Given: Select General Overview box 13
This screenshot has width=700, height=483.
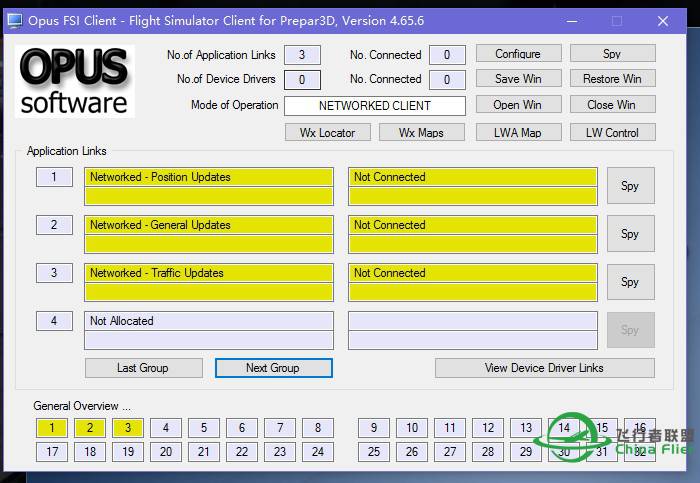Looking at the screenshot, I should [x=526, y=428].
